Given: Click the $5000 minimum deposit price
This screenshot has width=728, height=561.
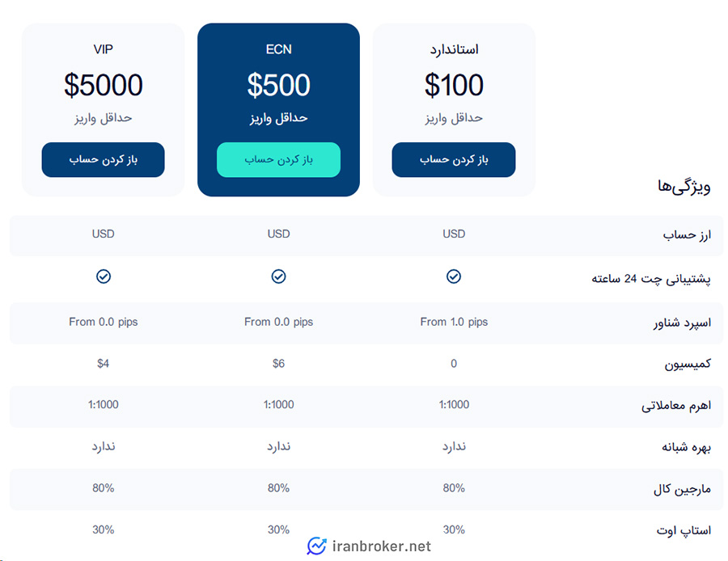Looking at the screenshot, I should pyautogui.click(x=103, y=85).
